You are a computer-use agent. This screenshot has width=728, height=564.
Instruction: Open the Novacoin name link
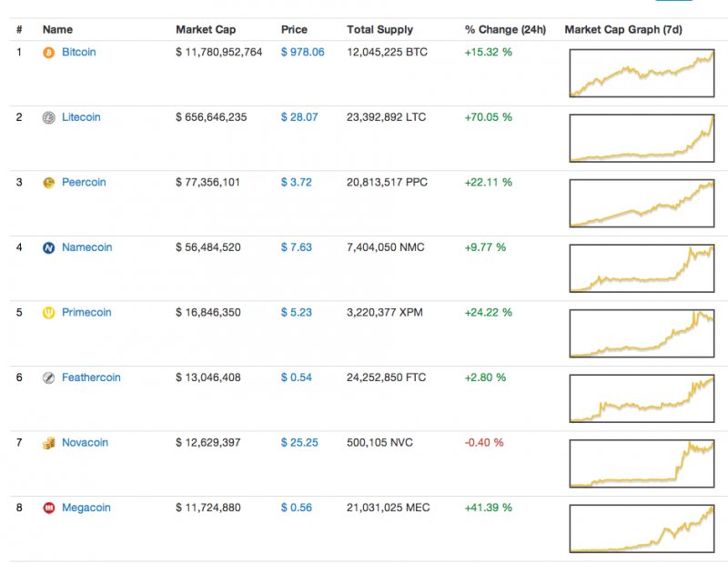tap(85, 442)
